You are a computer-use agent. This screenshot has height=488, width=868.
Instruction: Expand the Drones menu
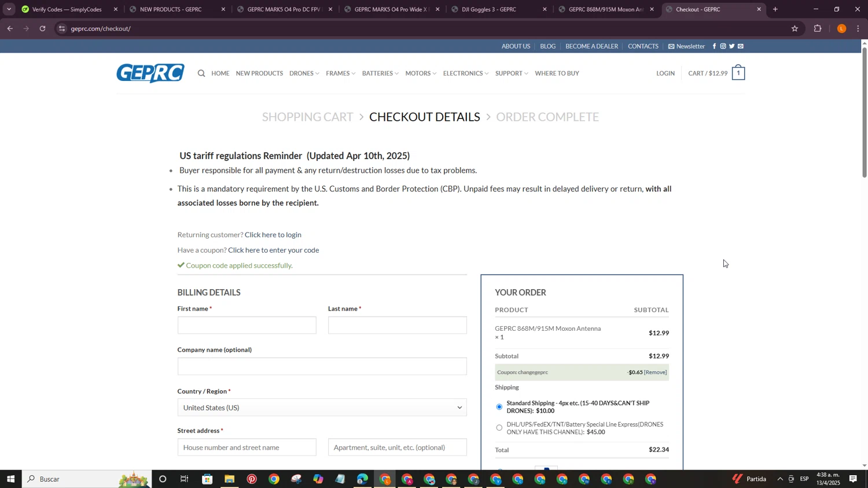pos(304,73)
